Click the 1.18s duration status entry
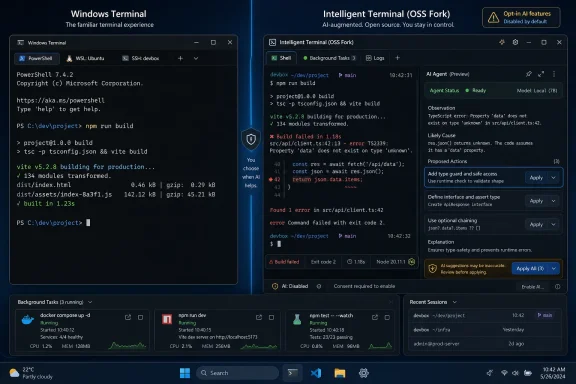576x384 pixels. [x=356, y=262]
